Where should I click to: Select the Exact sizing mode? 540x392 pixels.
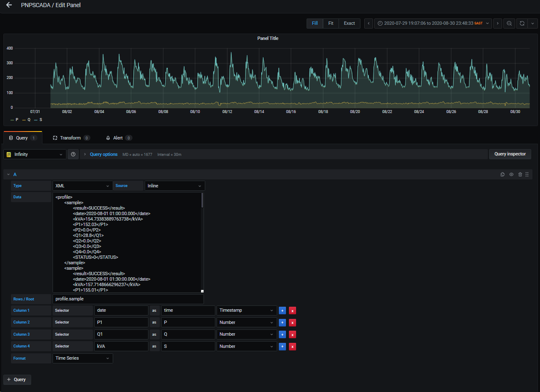click(x=349, y=24)
